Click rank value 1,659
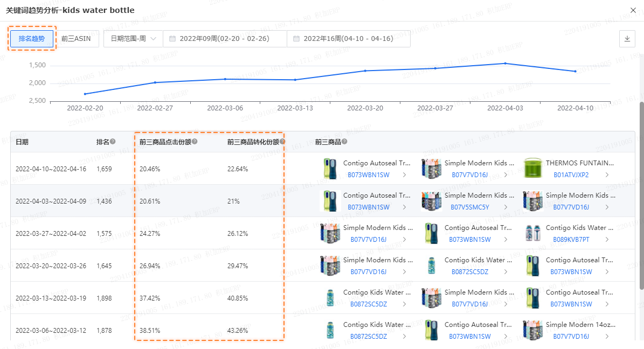The width and height of the screenshot is (644, 349). [x=104, y=169]
